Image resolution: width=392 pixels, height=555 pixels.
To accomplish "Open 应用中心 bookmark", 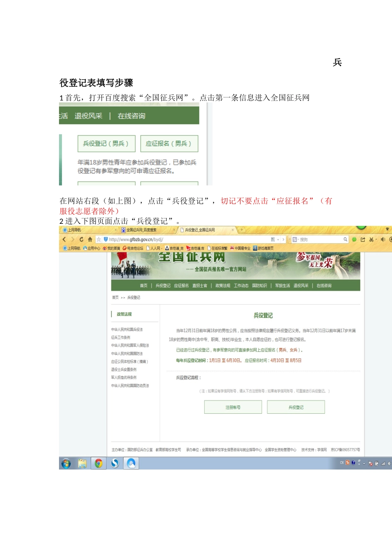I will 92,248.
